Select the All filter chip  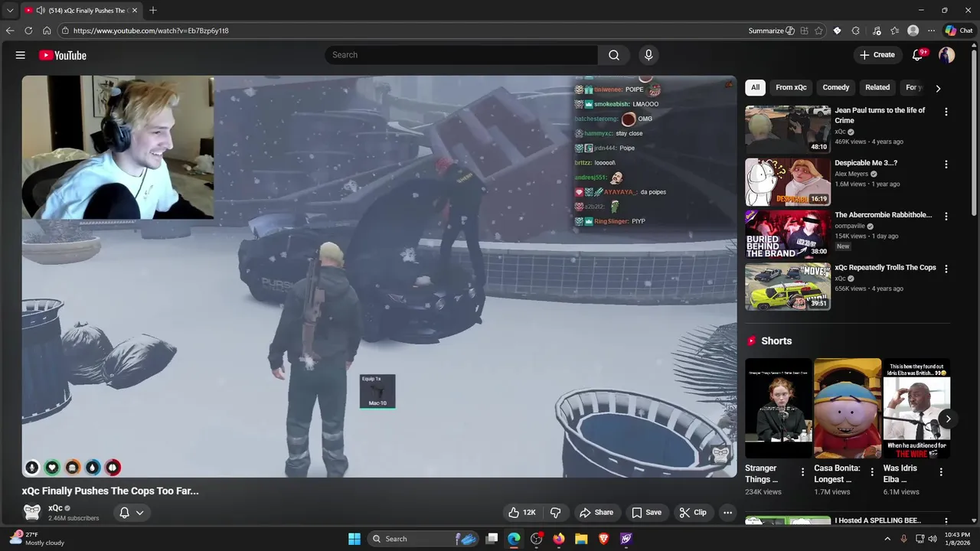(x=755, y=87)
